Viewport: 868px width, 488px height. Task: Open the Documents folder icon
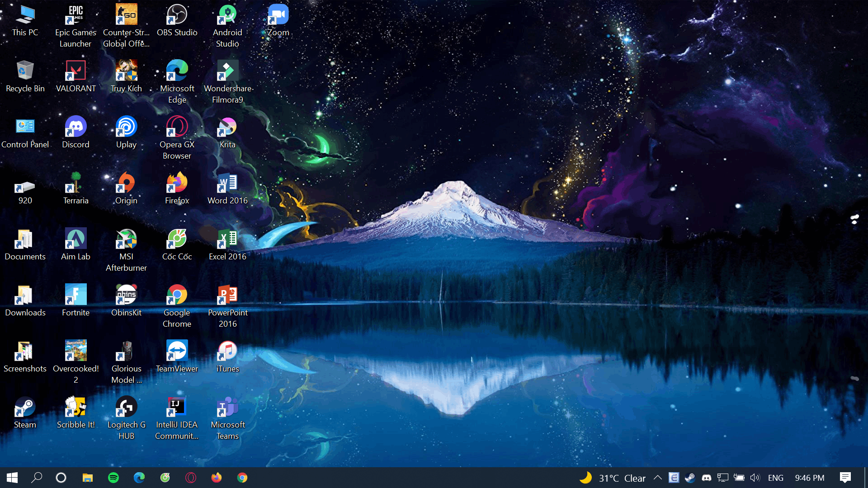25,245
